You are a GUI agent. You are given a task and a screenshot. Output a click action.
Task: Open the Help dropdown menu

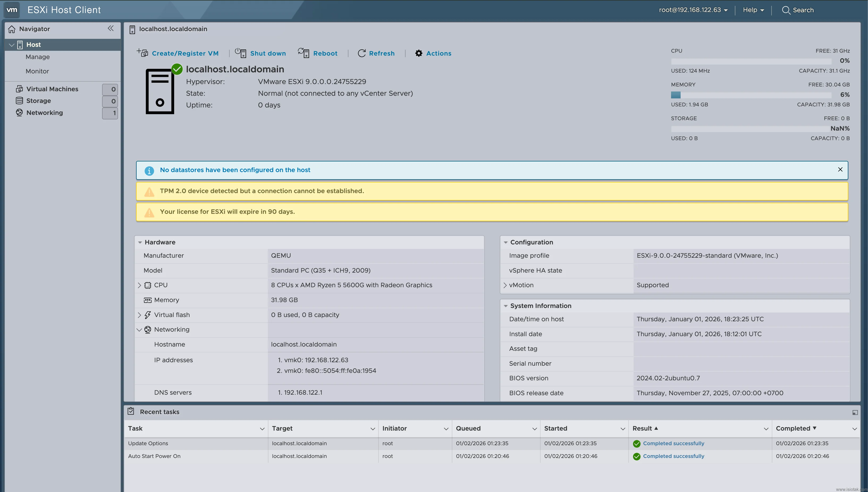(753, 10)
